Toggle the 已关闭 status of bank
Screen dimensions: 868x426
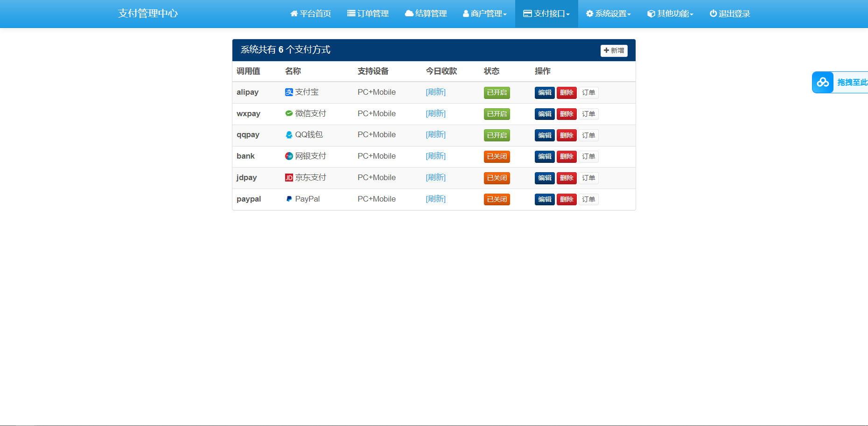[x=497, y=157]
